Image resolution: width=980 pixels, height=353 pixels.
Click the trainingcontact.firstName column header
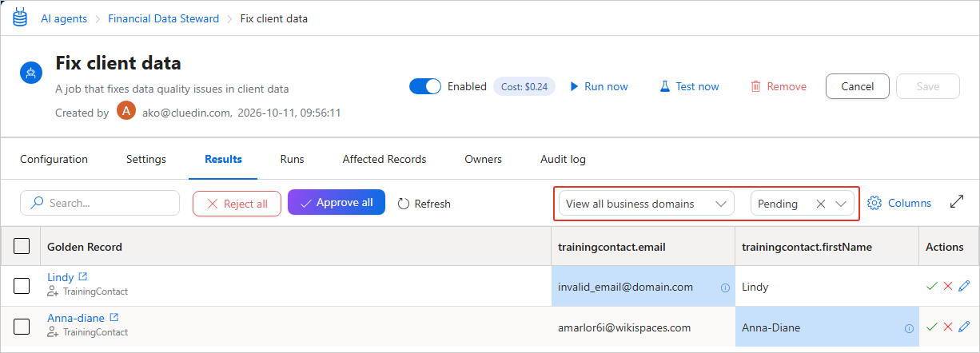pyautogui.click(x=827, y=247)
